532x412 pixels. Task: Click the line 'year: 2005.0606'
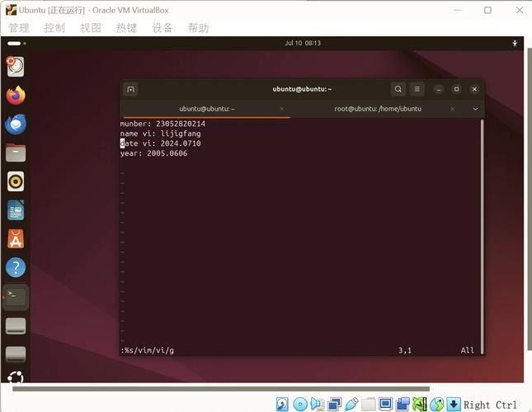coord(153,153)
